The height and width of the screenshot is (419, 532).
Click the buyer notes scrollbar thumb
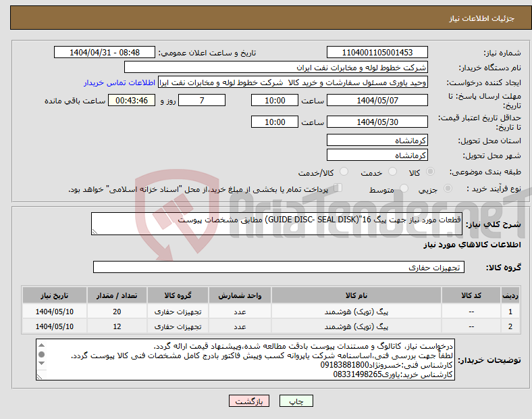(x=41, y=355)
